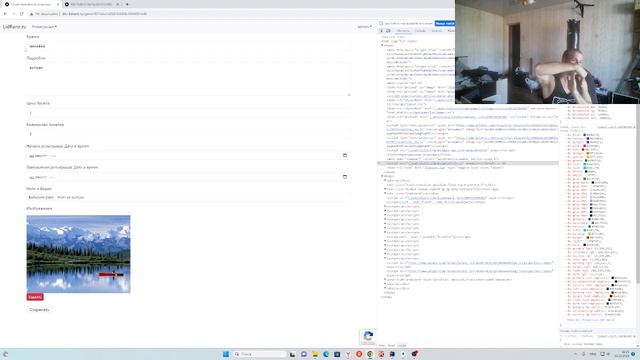Open File Explorer from the taskbar
This screenshot has width=640, height=360.
click(x=315, y=354)
